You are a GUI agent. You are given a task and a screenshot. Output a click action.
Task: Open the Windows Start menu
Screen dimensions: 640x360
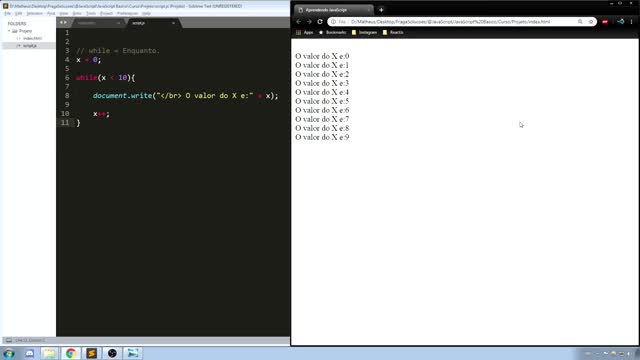9,353
